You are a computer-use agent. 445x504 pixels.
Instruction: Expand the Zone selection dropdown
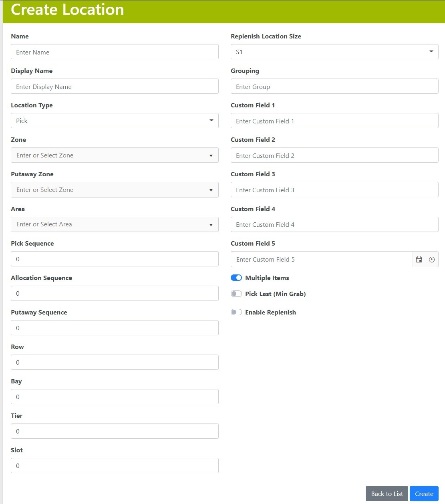point(115,155)
